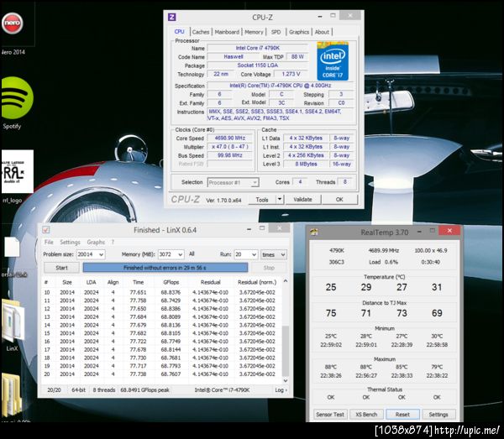Open the CPU-Z Tools dropdown arrow

pos(280,200)
